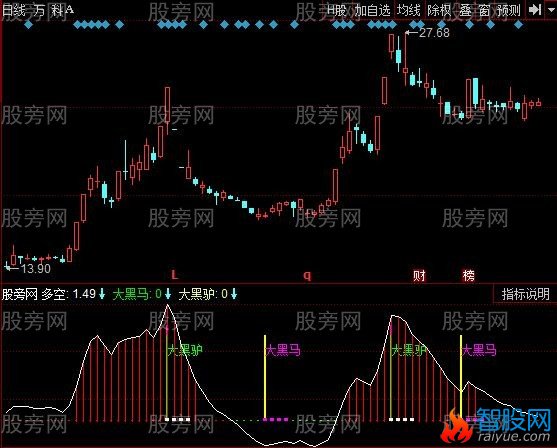Click first green 大黑驴 signal label
557x448 pixels.
point(185,351)
